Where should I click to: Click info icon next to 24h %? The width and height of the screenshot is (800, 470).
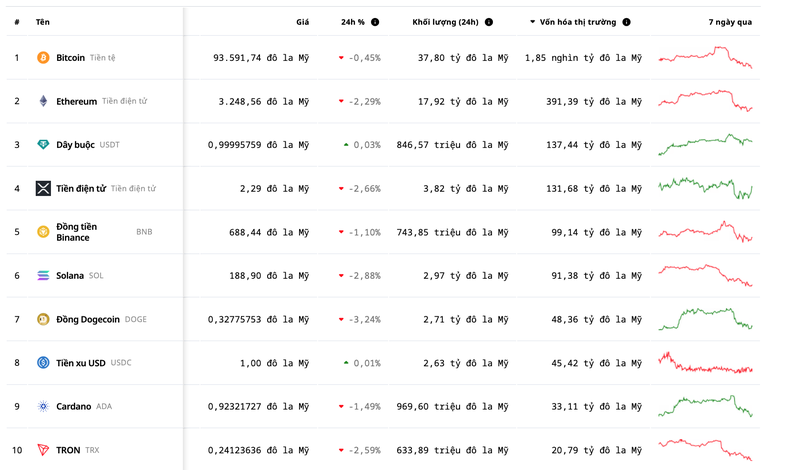pyautogui.click(x=375, y=21)
